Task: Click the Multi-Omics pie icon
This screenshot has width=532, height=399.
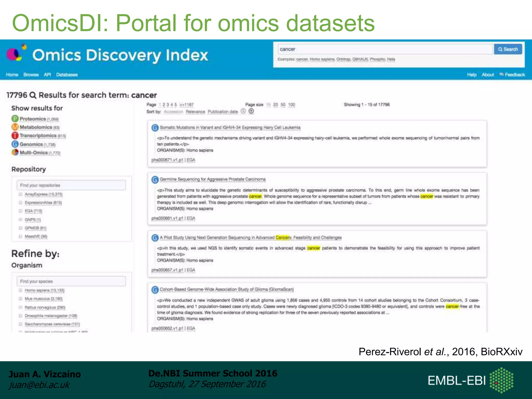Action: tap(15, 152)
